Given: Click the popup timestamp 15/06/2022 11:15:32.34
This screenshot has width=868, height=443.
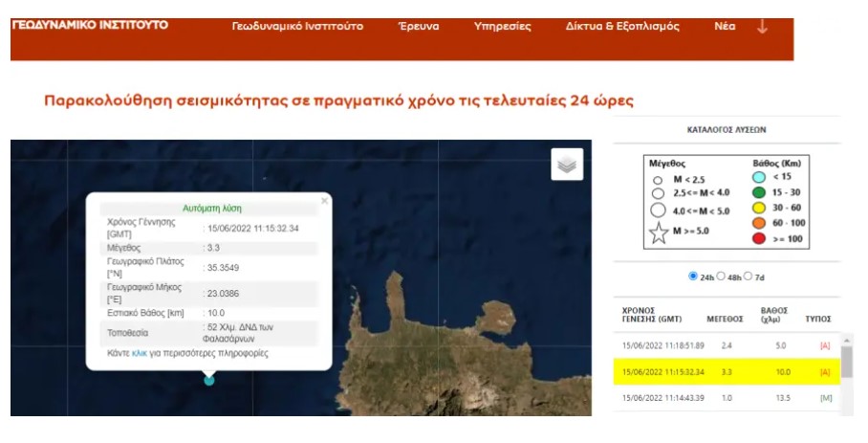Looking at the screenshot, I should point(253,228).
